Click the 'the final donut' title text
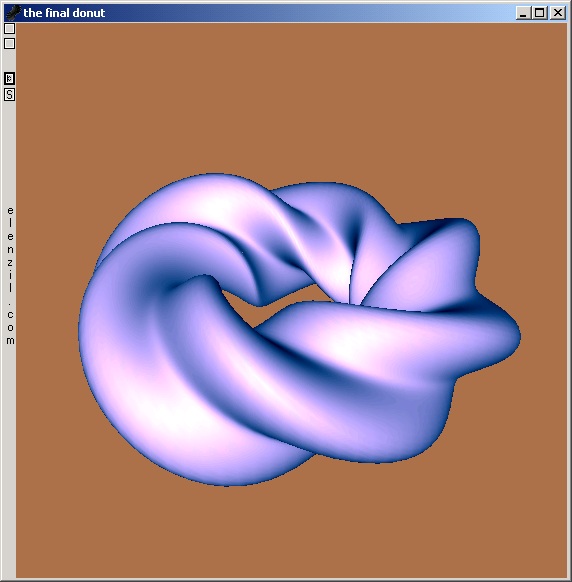This screenshot has height=582, width=572. pos(64,13)
